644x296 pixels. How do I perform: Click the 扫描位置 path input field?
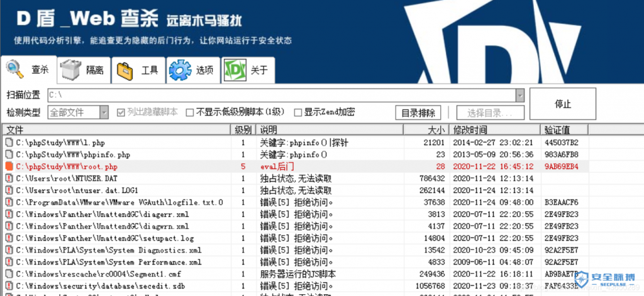[x=282, y=96]
